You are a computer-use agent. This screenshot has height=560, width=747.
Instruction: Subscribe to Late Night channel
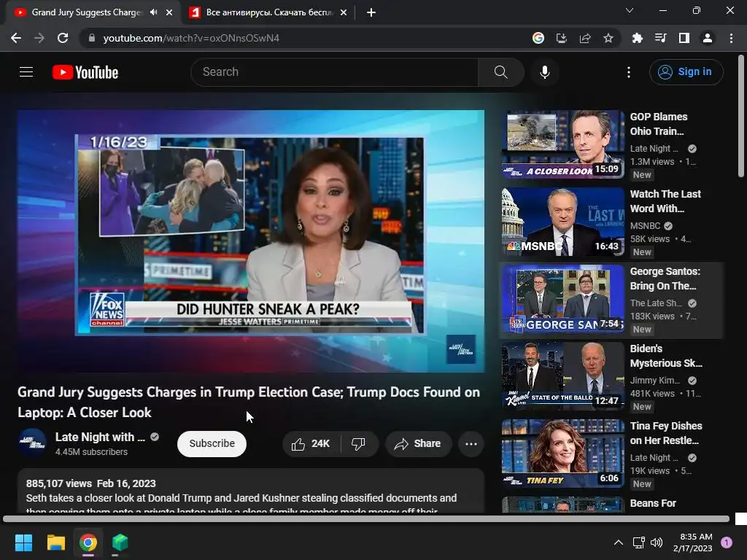212,443
